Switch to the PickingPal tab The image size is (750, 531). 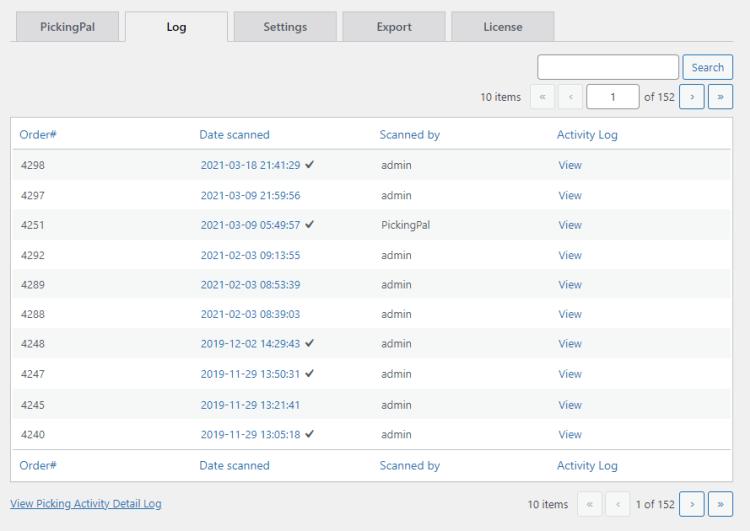66,27
